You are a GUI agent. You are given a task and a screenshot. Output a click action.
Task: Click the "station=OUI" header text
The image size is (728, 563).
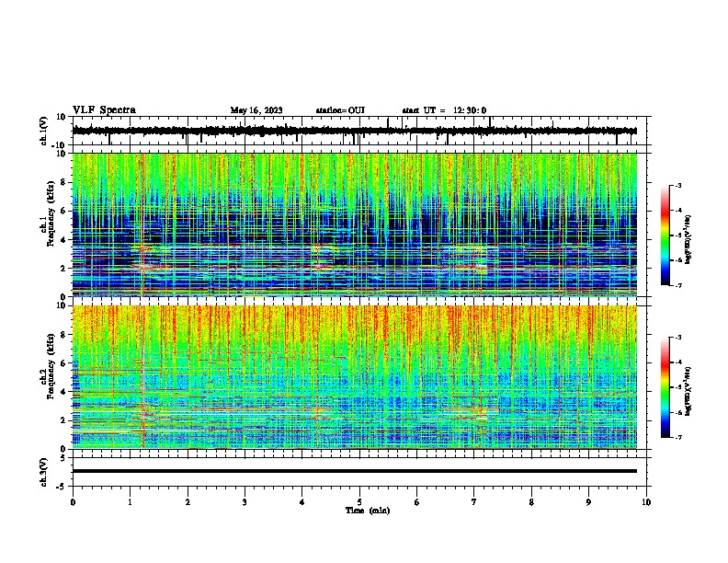tap(340, 110)
